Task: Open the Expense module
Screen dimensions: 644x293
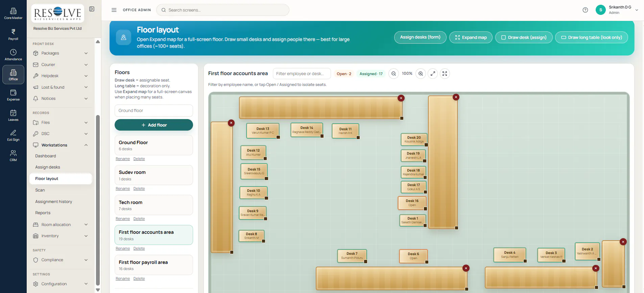Action: (13, 95)
